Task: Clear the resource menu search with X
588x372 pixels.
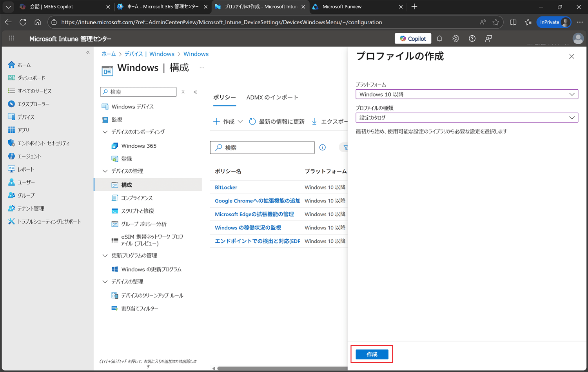Action: pyautogui.click(x=183, y=92)
